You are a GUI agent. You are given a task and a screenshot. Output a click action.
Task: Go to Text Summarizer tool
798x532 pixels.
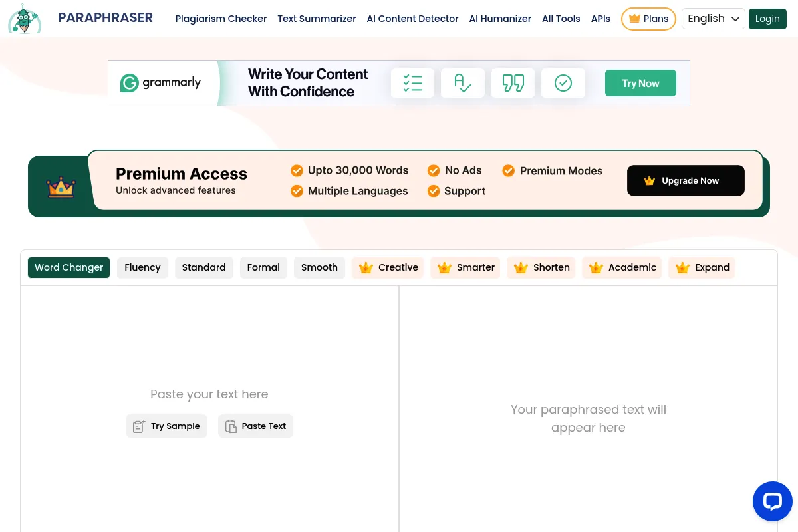317,19
